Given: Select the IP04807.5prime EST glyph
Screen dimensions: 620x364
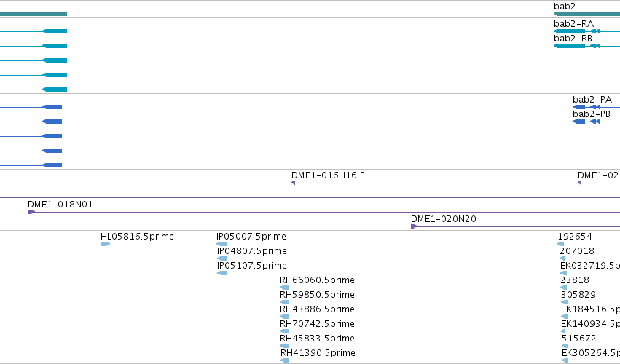Looking at the screenshot, I should coord(222,258).
